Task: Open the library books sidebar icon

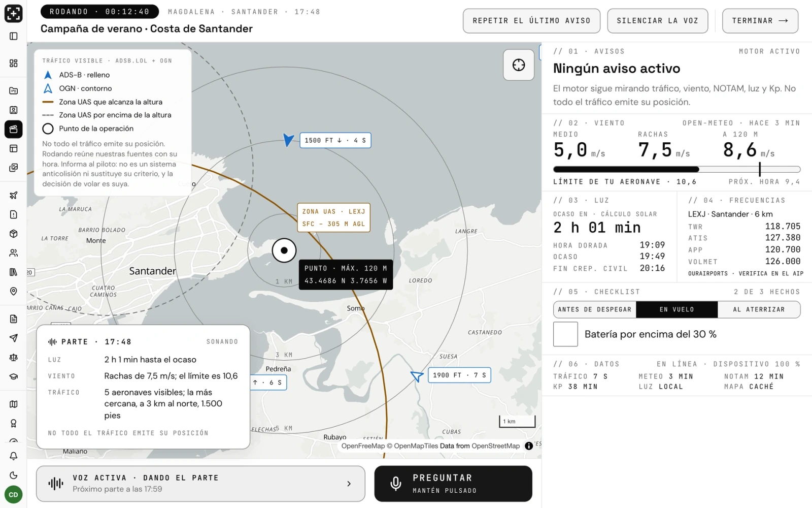Action: [14, 272]
